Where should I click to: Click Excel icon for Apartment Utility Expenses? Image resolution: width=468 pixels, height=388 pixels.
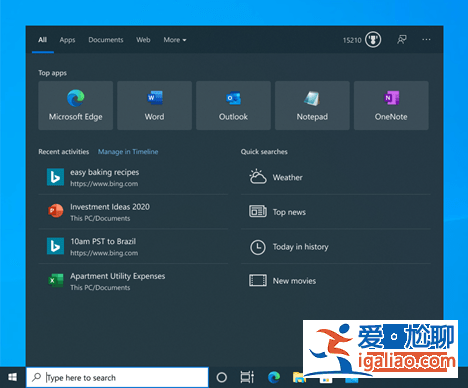pos(55,281)
